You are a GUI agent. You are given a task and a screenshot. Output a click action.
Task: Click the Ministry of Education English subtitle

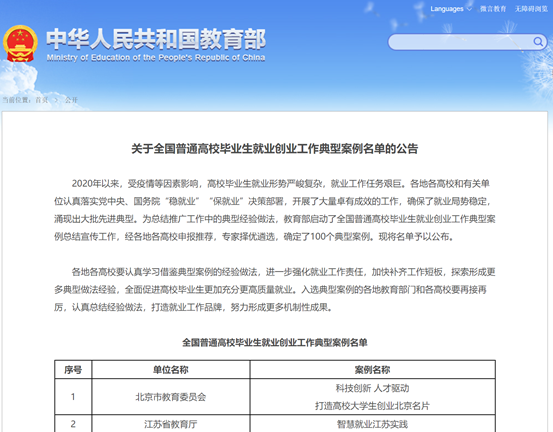156,58
